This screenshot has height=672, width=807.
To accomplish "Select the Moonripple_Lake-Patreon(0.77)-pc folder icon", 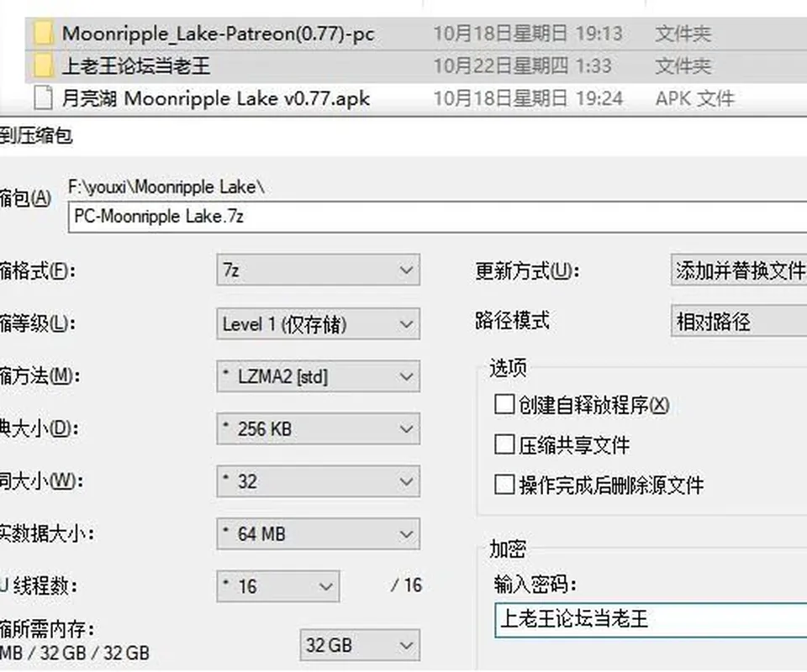I will click(43, 34).
